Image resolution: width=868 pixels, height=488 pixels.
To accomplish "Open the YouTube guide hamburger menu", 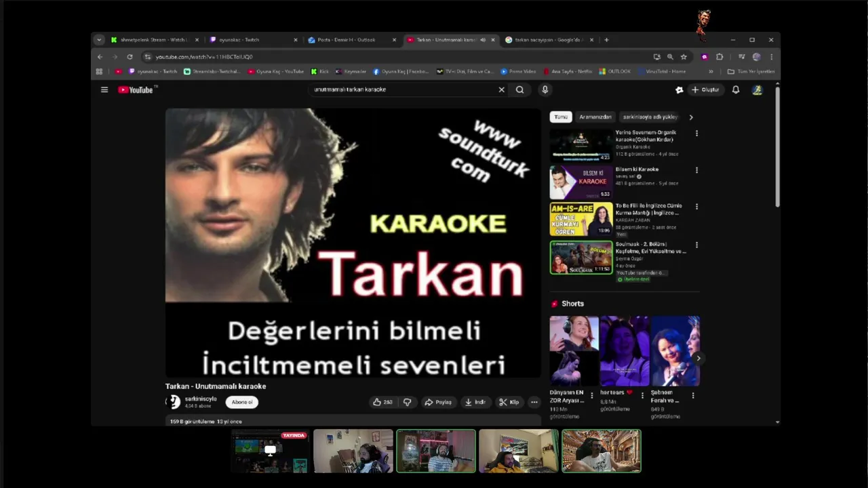I will point(104,89).
